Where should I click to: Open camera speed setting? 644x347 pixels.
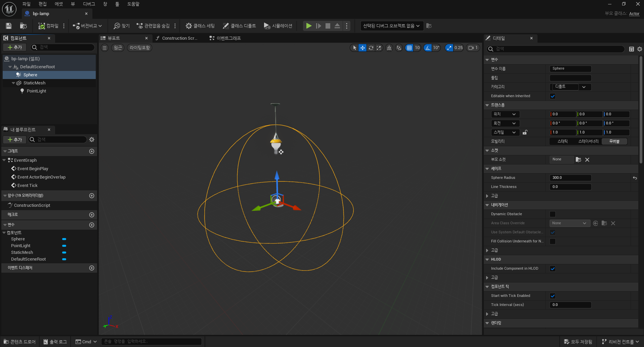click(x=473, y=48)
